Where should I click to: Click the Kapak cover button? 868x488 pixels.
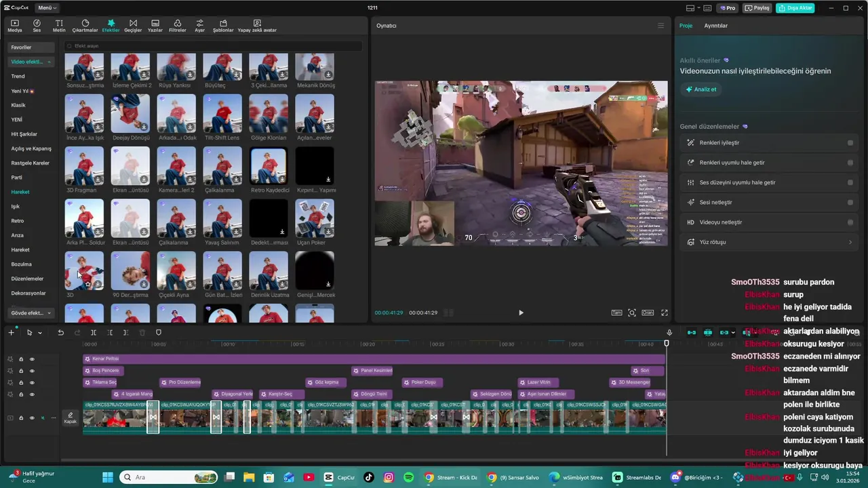pos(71,418)
